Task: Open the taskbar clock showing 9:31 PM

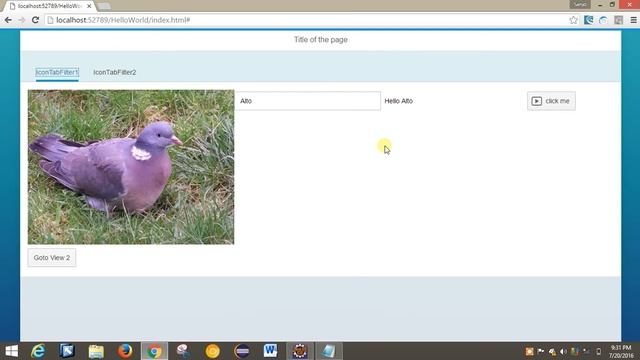Action: [621, 351]
